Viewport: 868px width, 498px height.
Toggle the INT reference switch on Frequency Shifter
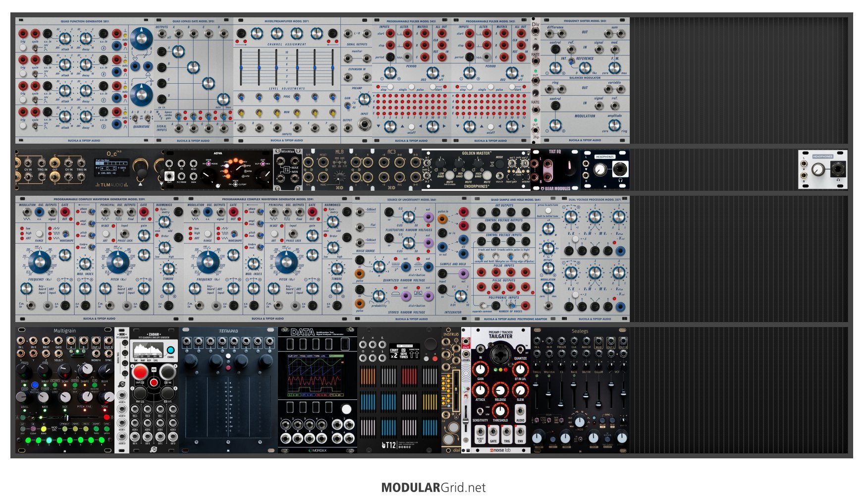click(571, 62)
